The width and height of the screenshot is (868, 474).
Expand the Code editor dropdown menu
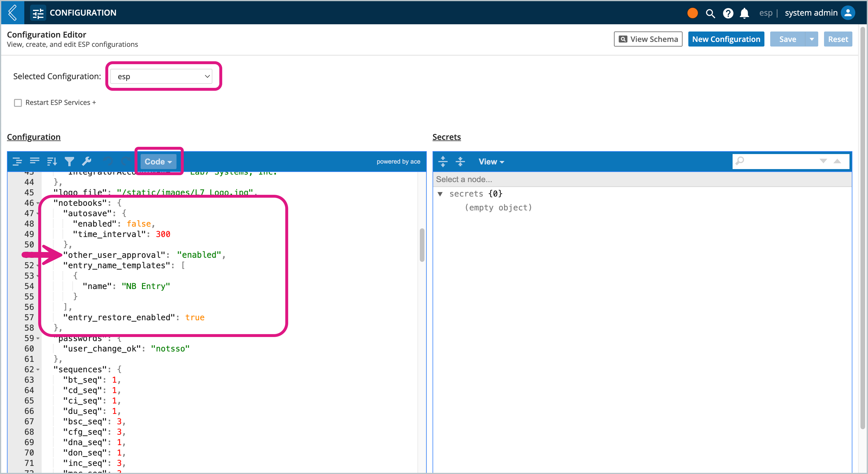[x=158, y=162]
